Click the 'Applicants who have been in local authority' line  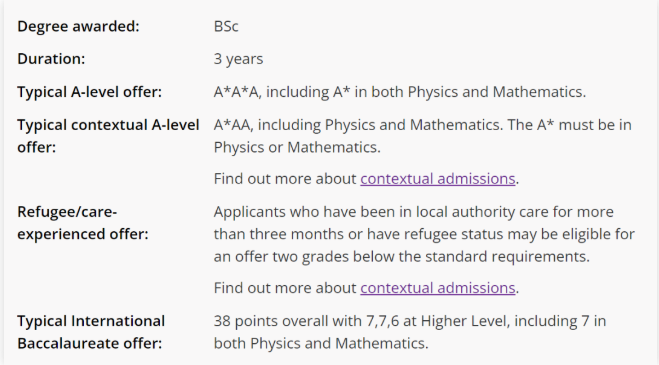tap(414, 212)
